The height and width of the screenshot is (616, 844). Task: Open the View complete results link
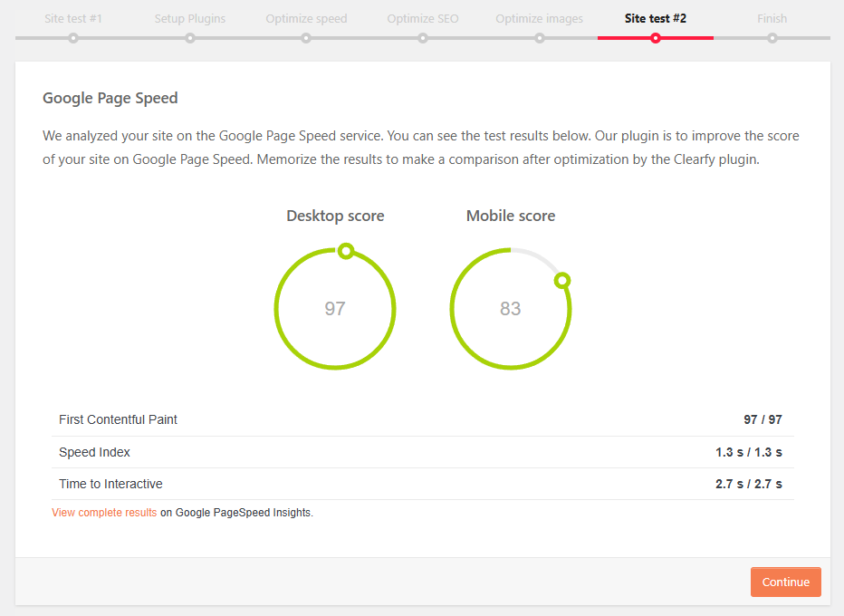coord(104,513)
